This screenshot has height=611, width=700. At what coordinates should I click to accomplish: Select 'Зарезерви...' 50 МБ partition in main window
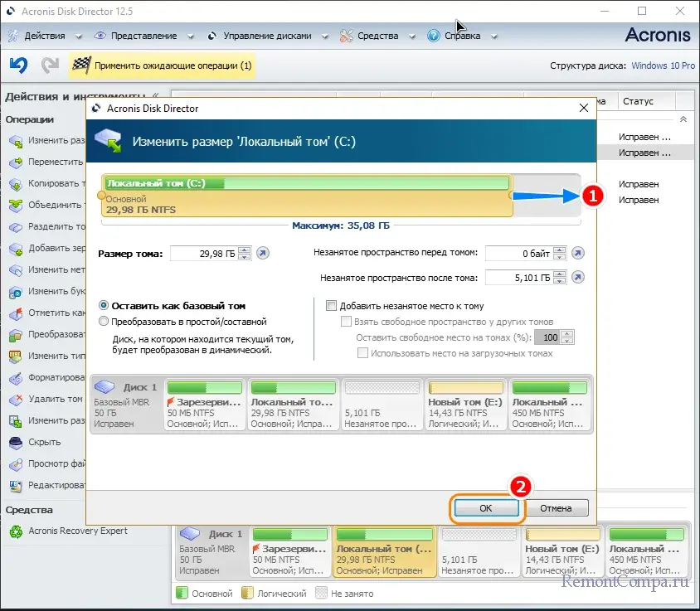click(x=289, y=551)
